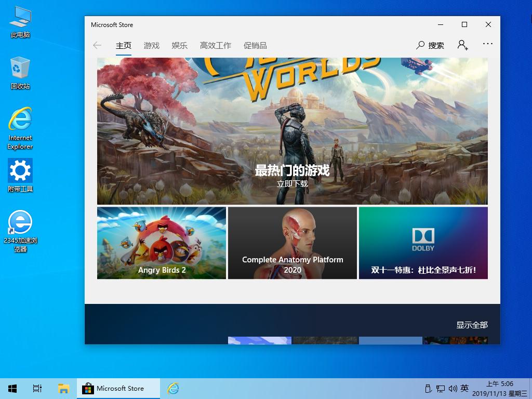Switch to the 娱乐 tab
The width and height of the screenshot is (532, 399).
coord(179,46)
